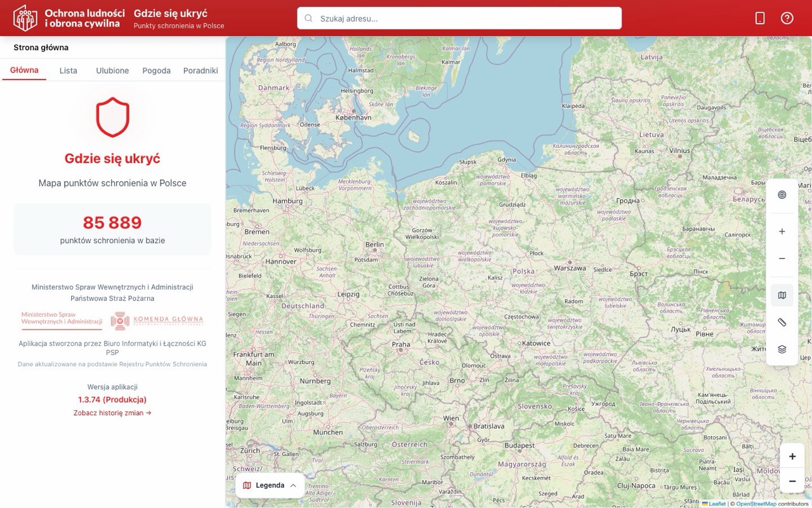812x508 pixels.
Task: Click the København label on the map
Action: click(354, 117)
